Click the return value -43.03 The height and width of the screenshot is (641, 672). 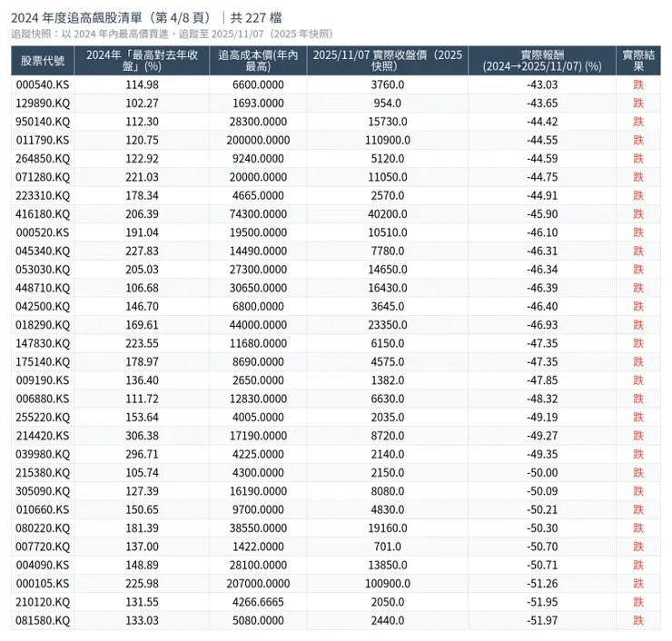(542, 84)
